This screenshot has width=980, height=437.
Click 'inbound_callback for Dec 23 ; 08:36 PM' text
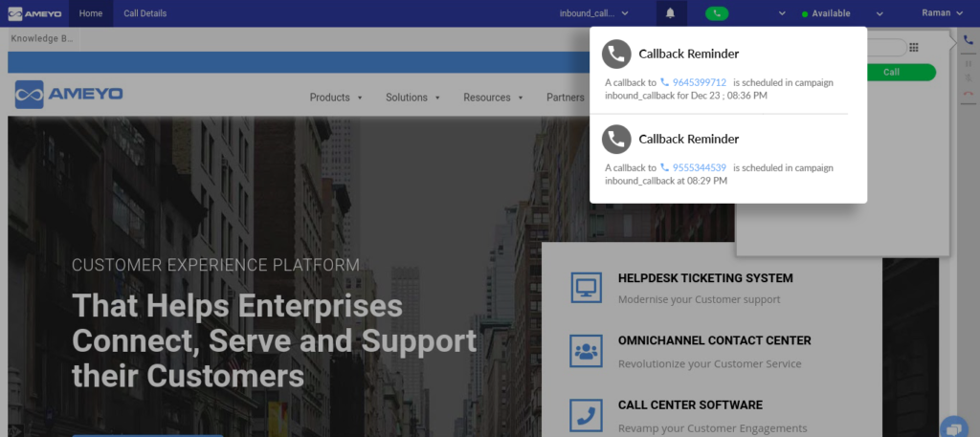pos(686,96)
